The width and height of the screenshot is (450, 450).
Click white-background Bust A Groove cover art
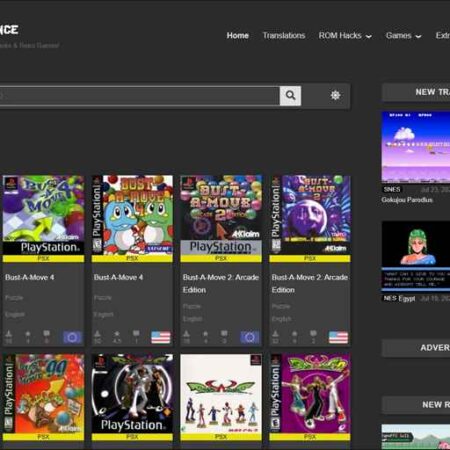click(x=221, y=394)
